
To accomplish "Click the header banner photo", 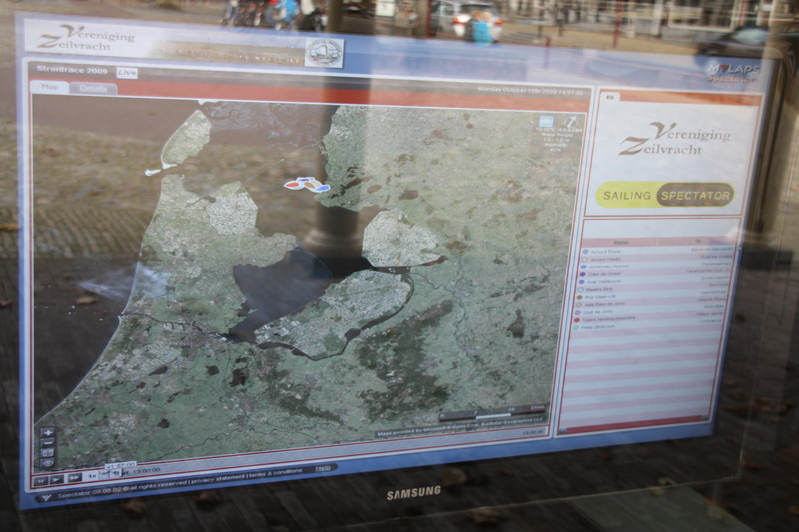I will (226, 52).
